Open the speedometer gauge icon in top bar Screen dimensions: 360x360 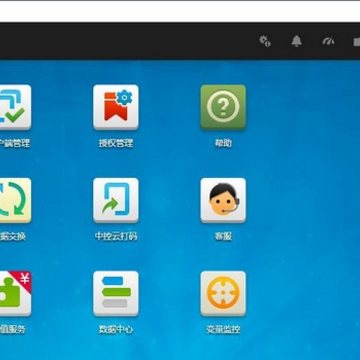pos(328,41)
